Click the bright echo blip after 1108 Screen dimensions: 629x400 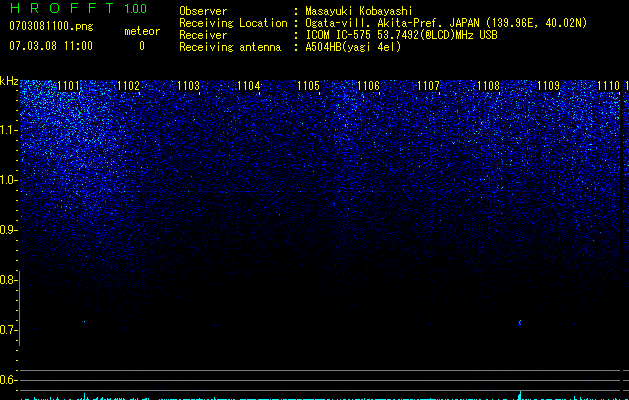tap(520, 323)
